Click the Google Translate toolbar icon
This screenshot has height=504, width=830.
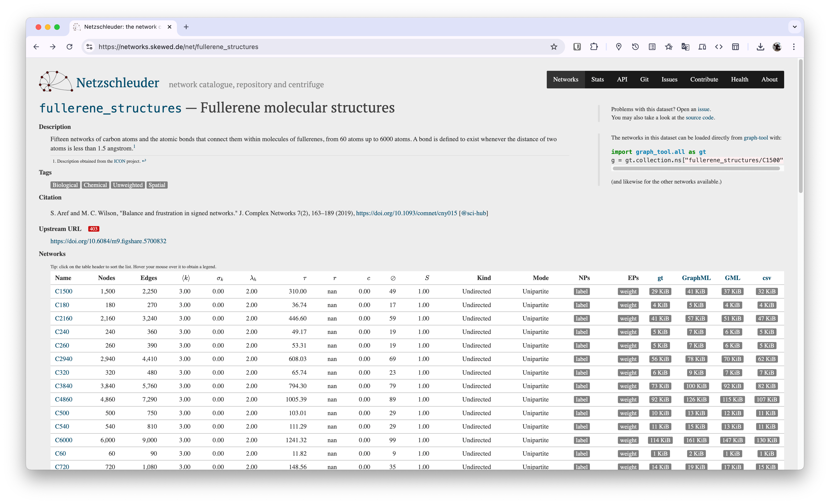pyautogui.click(x=685, y=47)
